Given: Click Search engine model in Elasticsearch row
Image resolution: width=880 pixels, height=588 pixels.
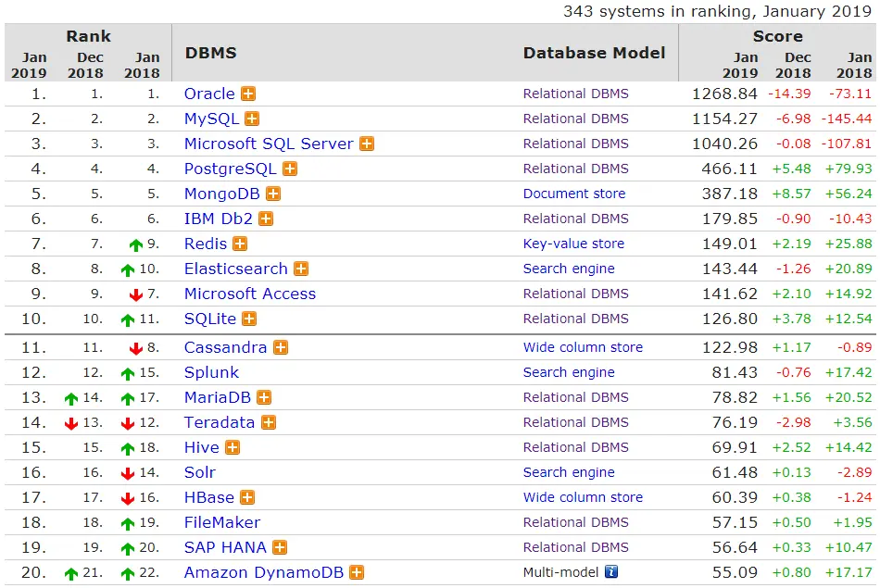Looking at the screenshot, I should [x=569, y=269].
